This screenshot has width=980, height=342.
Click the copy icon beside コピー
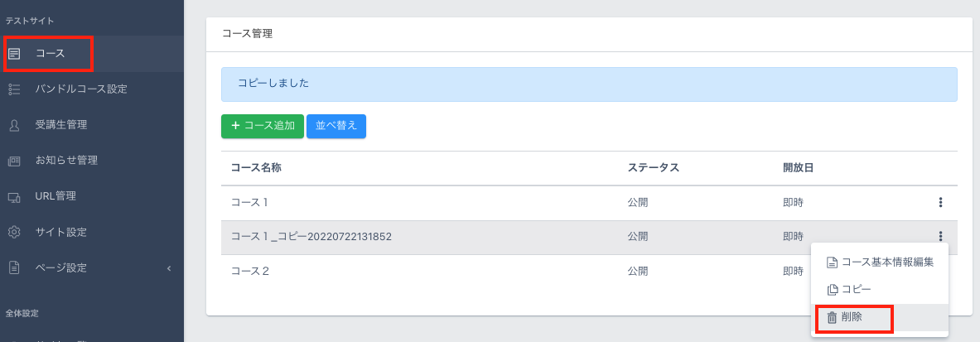832,290
